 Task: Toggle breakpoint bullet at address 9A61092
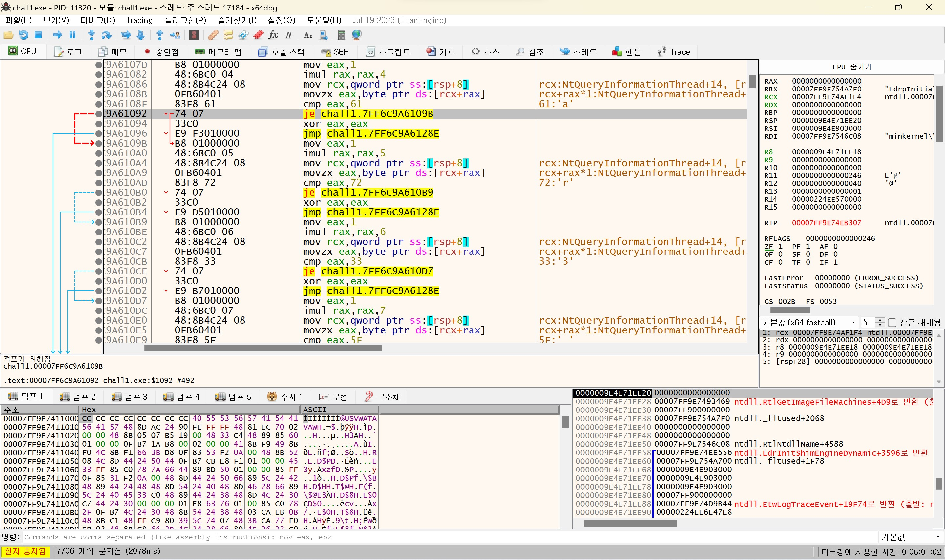click(99, 113)
